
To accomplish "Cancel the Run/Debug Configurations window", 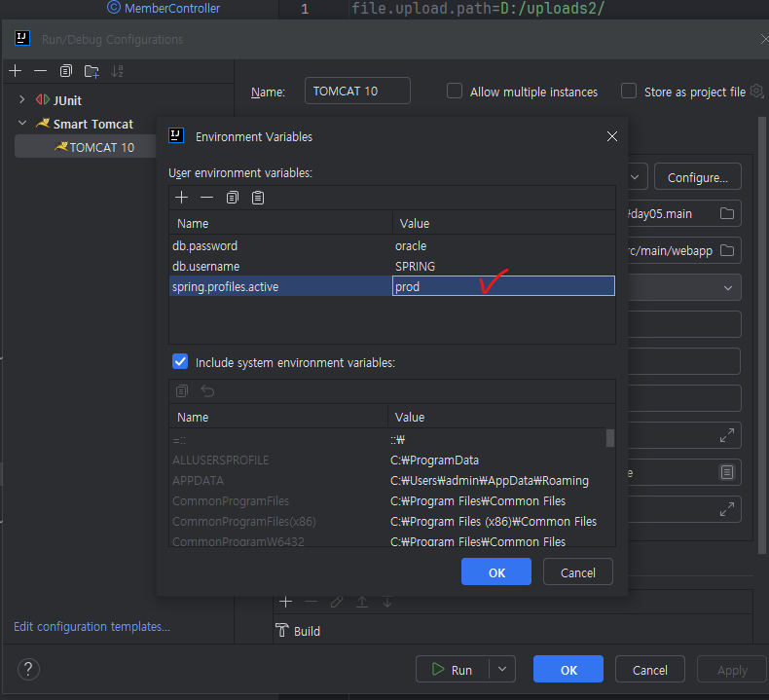I will pos(650,669).
